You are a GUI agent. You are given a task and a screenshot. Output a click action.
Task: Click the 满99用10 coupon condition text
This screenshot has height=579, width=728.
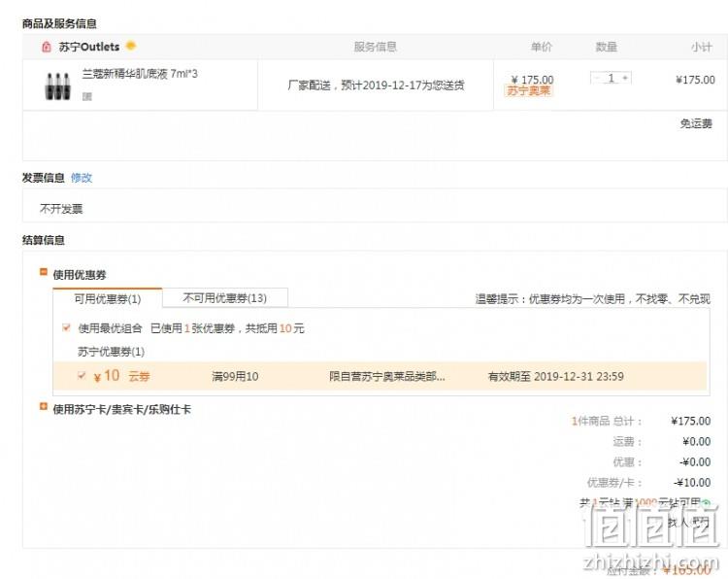click(x=235, y=376)
